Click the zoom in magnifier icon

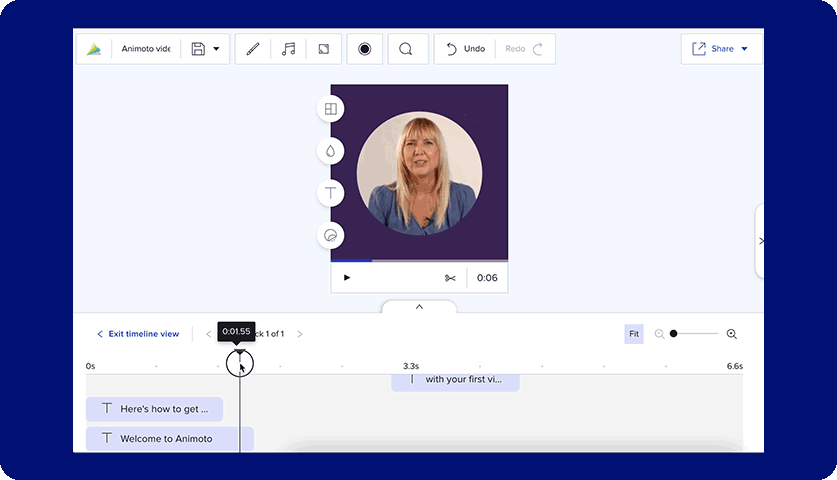[x=732, y=334]
